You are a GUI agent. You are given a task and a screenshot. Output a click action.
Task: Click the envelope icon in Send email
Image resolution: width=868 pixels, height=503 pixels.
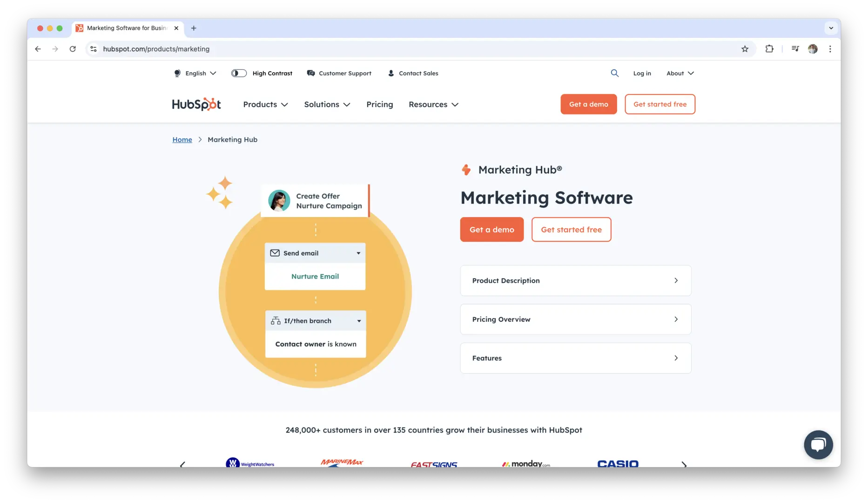point(275,253)
